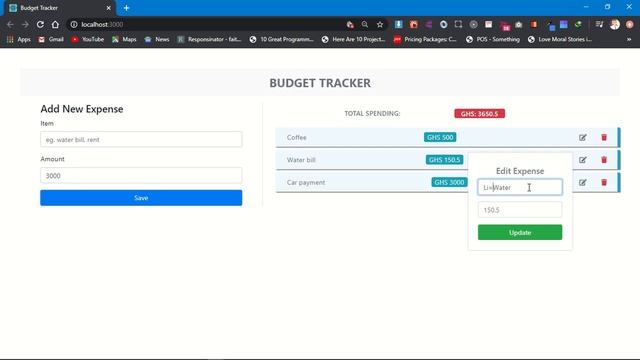Open the browser profile avatar
Image resolution: width=640 pixels, height=360 pixels.
[x=615, y=24]
